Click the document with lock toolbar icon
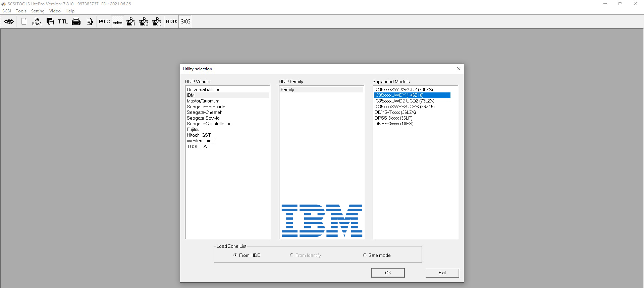644x288 pixels. [90, 22]
